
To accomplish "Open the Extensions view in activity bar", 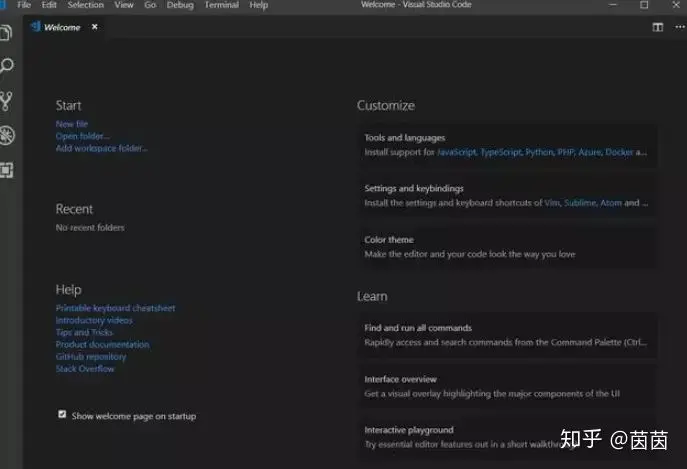I will (x=7, y=170).
